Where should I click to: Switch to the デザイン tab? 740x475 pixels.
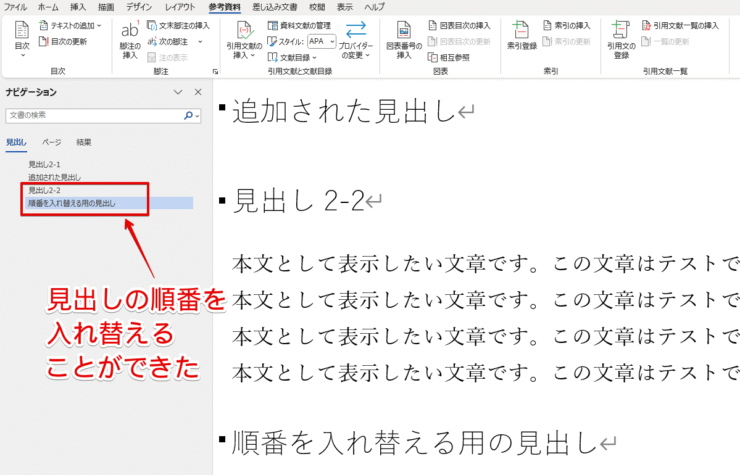[x=139, y=7]
